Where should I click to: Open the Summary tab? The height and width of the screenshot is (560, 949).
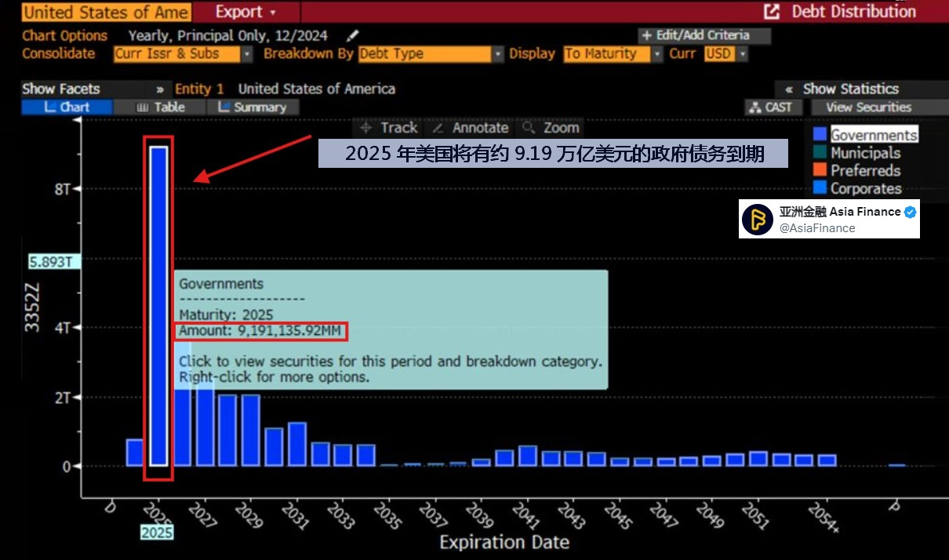click(x=253, y=107)
